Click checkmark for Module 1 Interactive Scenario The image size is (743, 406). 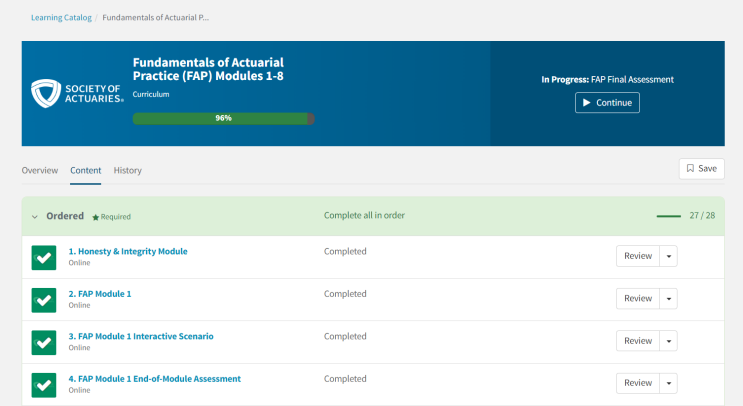44,342
